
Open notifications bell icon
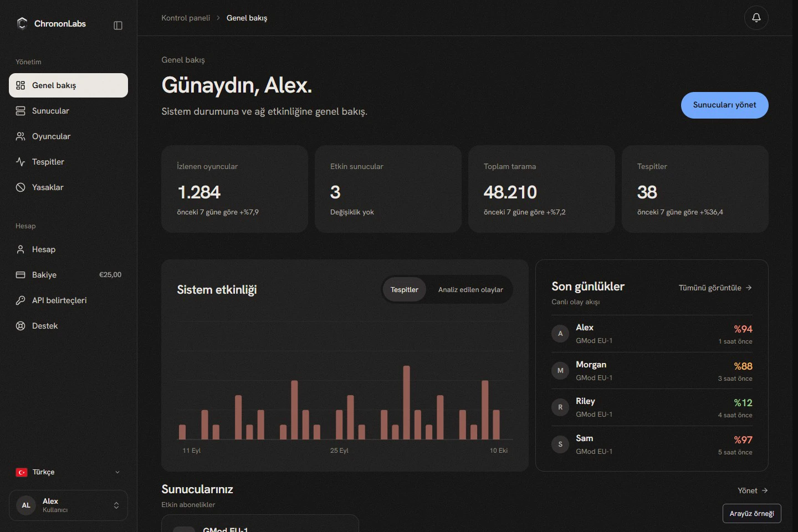756,18
